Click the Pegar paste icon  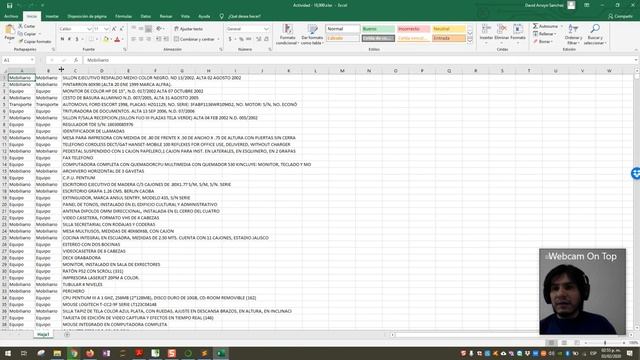(x=9, y=30)
